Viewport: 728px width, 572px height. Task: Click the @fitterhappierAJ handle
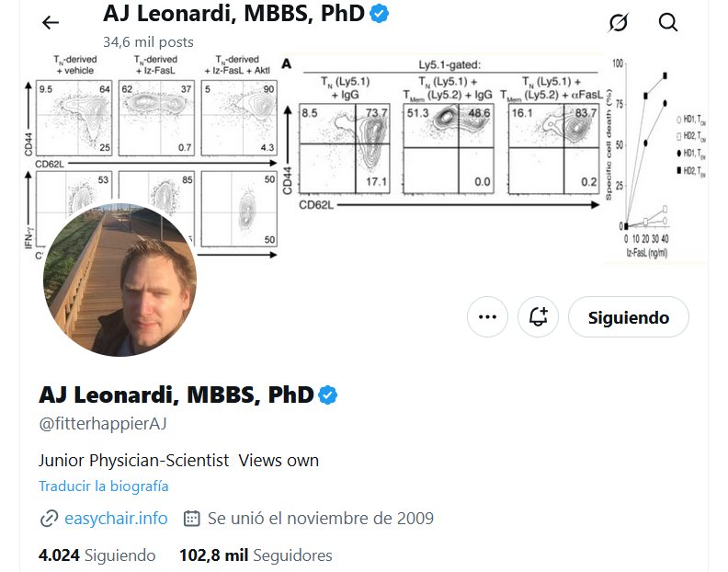click(102, 424)
